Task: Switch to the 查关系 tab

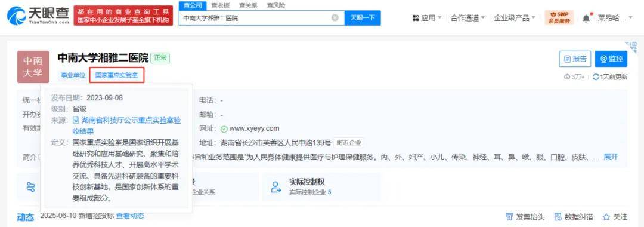Action: pyautogui.click(x=248, y=6)
